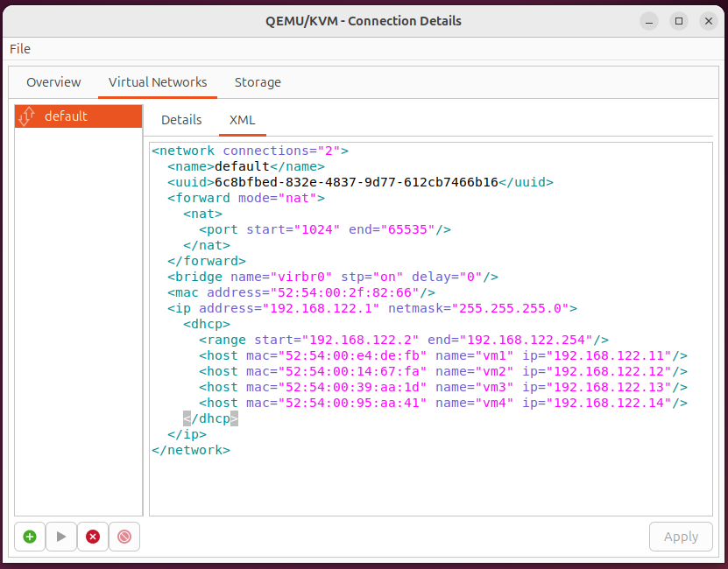Screen dimensions: 728x569
Task: Click the uuid 6c8bfbed-832e-4837-9d77-612cb7466b16 value
Action: coord(356,182)
